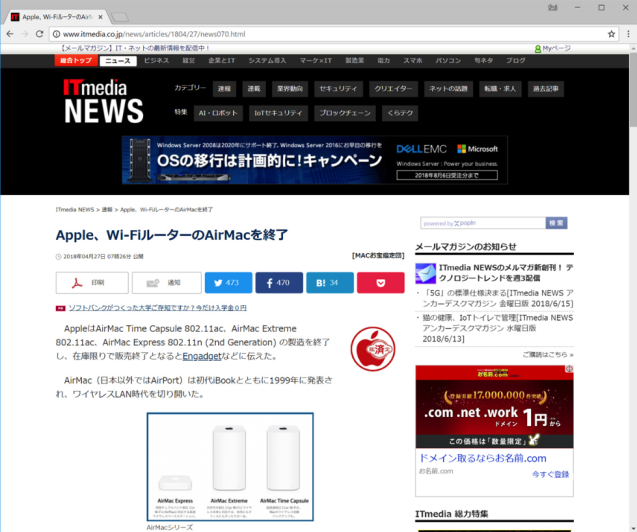Click the Chrome user profile icon
Viewport: 637px width, 532px height.
click(x=552, y=7)
